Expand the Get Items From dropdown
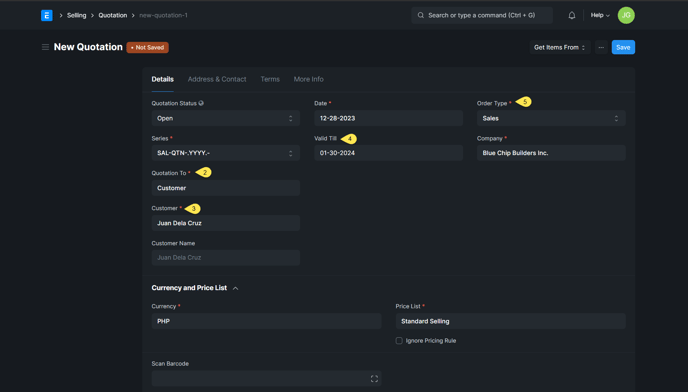The width and height of the screenshot is (688, 392). (559, 47)
